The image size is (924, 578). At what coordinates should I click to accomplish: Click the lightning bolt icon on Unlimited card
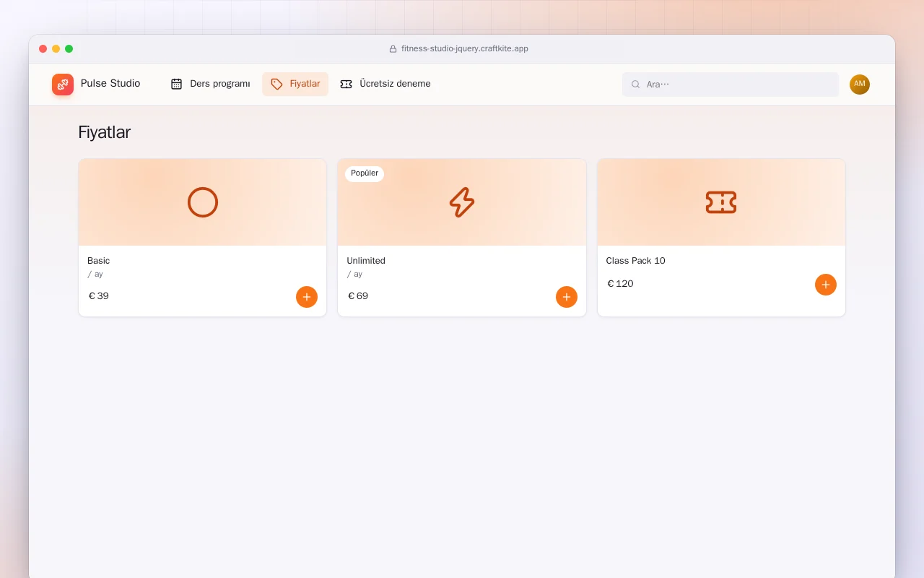(x=462, y=202)
